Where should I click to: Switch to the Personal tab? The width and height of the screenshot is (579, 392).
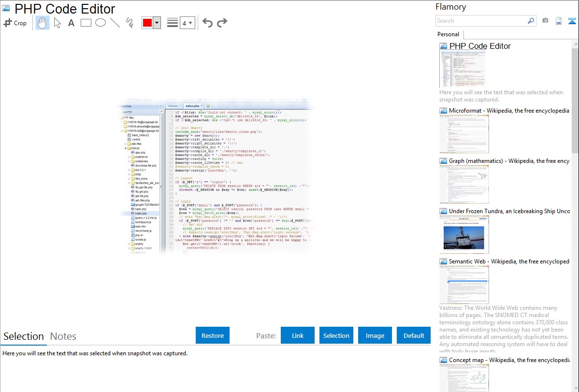click(449, 34)
